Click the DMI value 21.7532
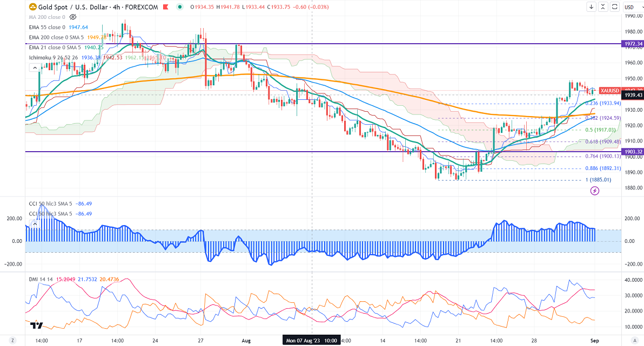Viewport: 644px width, 346px height. (x=88, y=279)
